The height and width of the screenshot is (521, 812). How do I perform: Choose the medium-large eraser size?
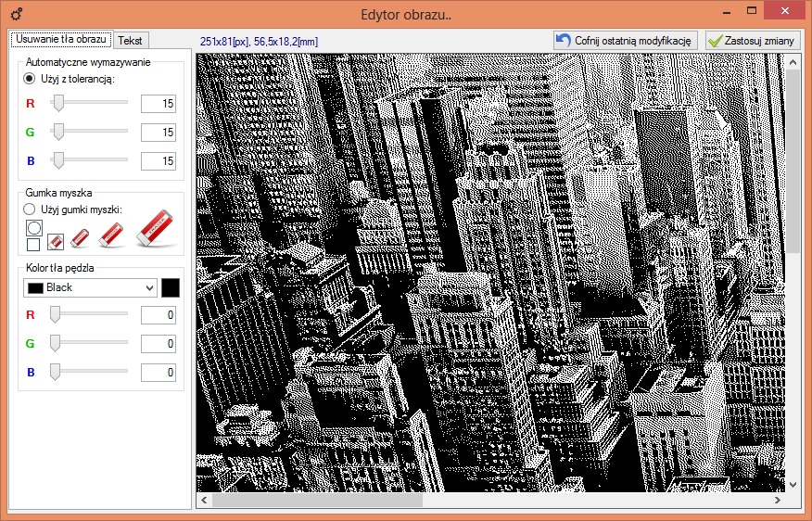111,235
